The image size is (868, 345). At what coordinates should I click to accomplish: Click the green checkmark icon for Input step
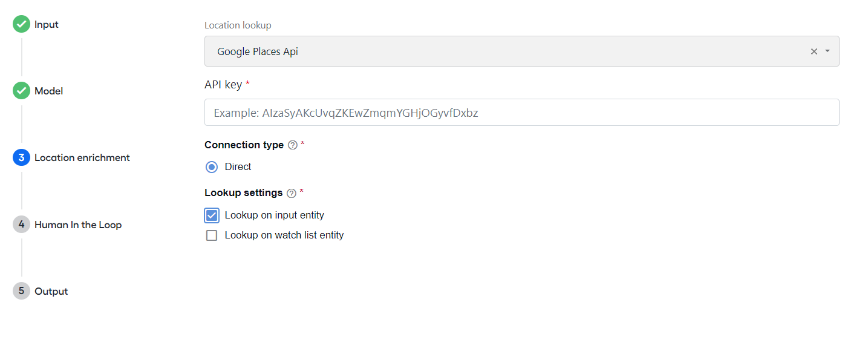click(x=21, y=25)
